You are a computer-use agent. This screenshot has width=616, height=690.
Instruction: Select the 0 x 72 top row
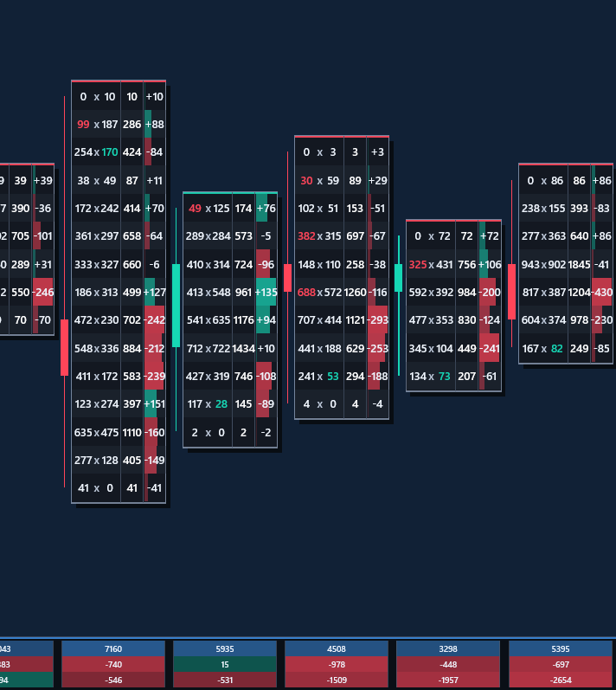(x=453, y=235)
